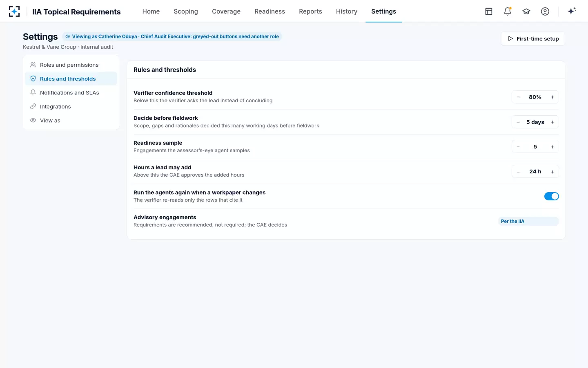Open the notifications bell icon
Viewport: 588px width, 368px height.
point(508,11)
